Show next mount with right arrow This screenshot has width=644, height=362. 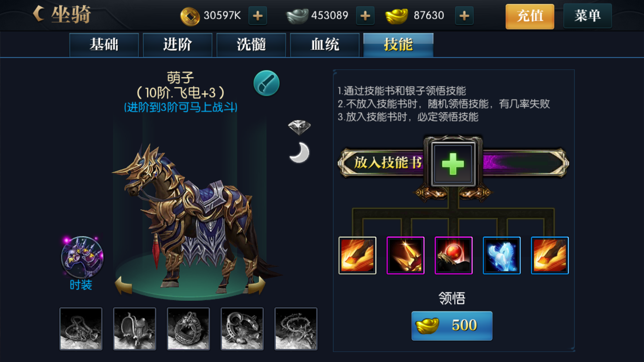(x=257, y=285)
